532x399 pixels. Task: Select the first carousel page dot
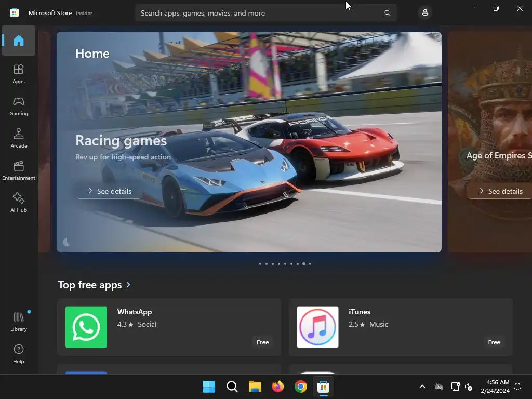260,263
